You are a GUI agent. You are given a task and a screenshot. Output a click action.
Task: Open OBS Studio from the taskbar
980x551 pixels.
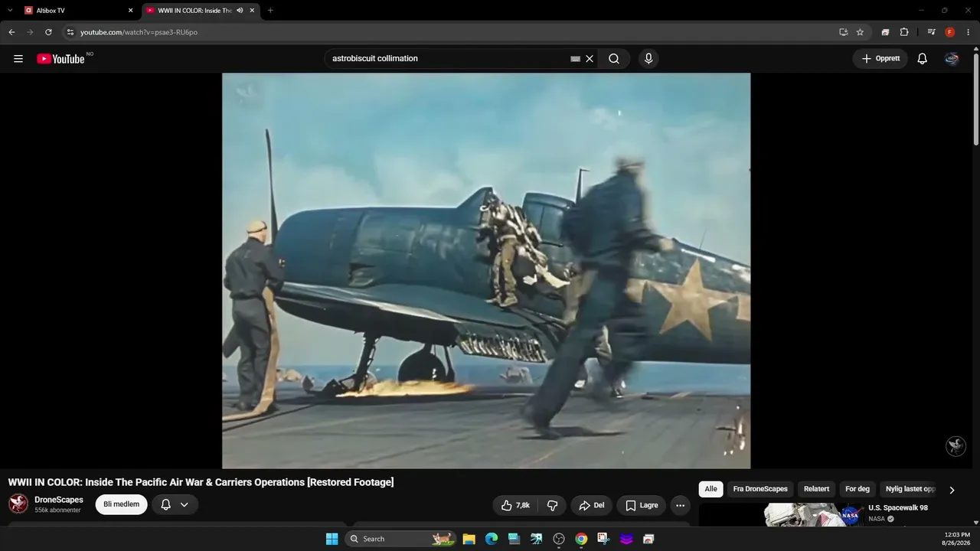(x=559, y=539)
